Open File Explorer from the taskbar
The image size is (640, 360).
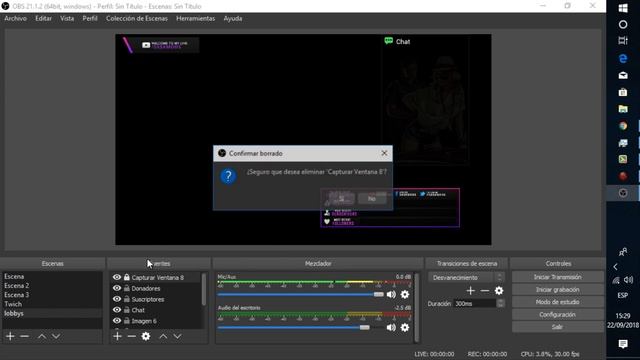pos(623,109)
